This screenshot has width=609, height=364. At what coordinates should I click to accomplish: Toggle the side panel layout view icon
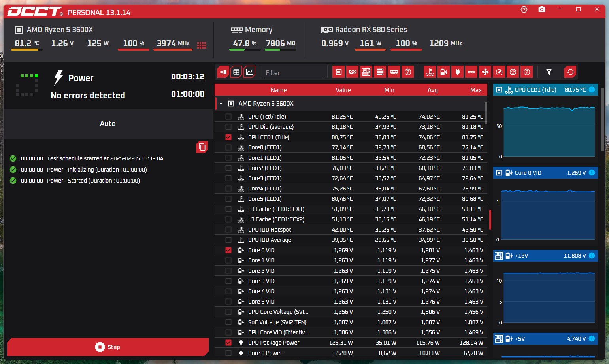223,72
